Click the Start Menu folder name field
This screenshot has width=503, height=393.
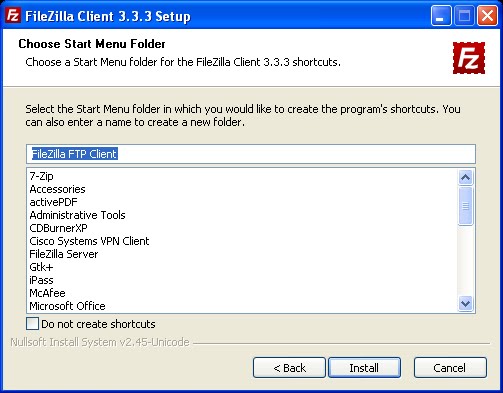251,154
